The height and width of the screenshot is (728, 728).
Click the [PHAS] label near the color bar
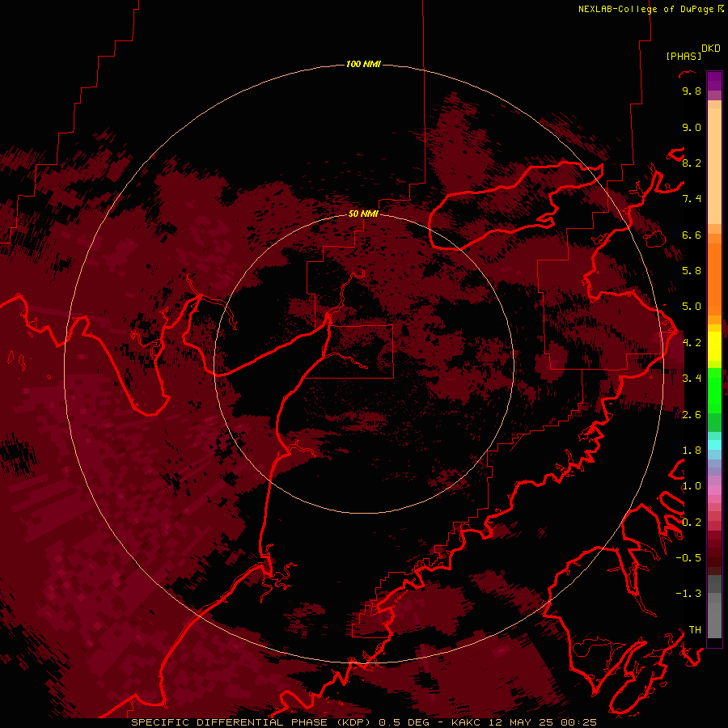[684, 56]
